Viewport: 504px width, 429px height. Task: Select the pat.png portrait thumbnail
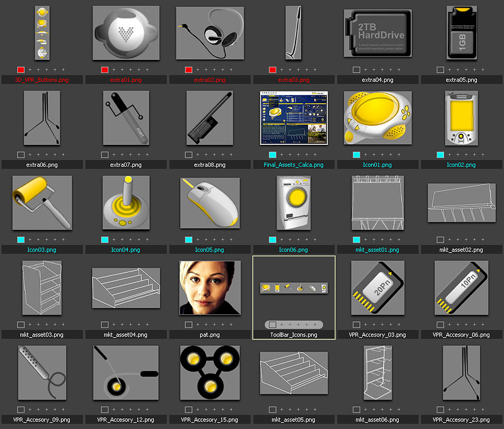[209, 288]
